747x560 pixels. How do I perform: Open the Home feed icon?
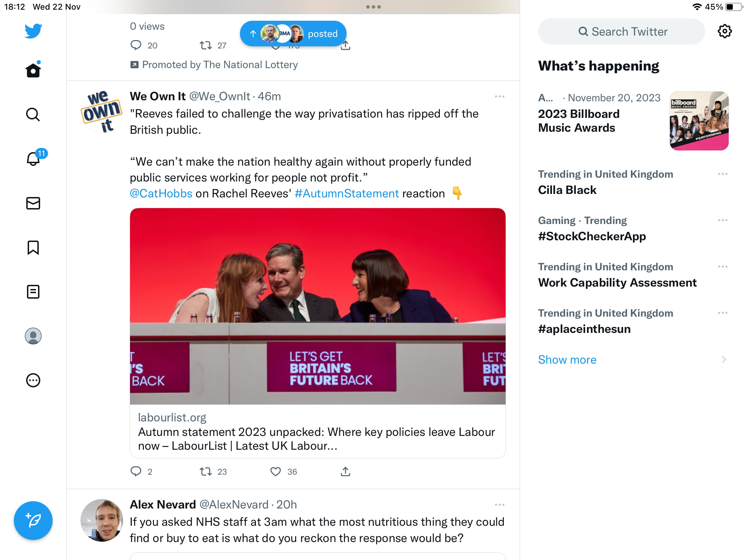click(x=33, y=70)
